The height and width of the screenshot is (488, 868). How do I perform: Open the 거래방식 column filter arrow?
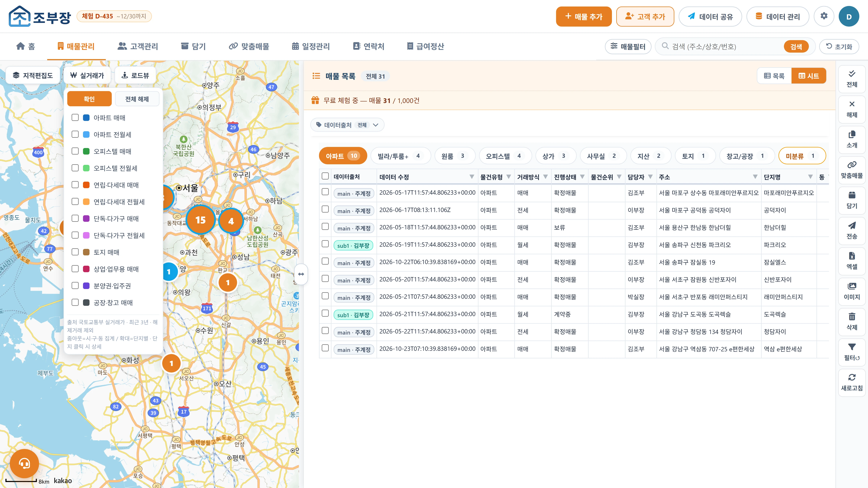(x=546, y=177)
